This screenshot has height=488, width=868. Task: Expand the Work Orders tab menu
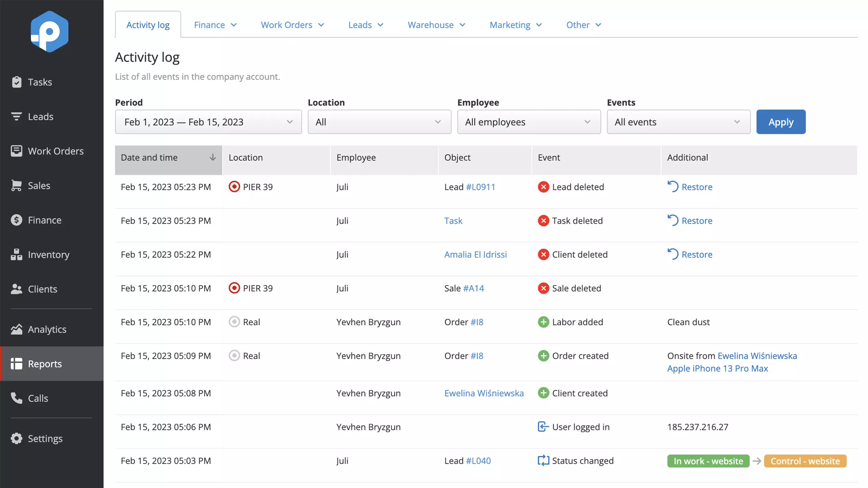[x=292, y=25]
